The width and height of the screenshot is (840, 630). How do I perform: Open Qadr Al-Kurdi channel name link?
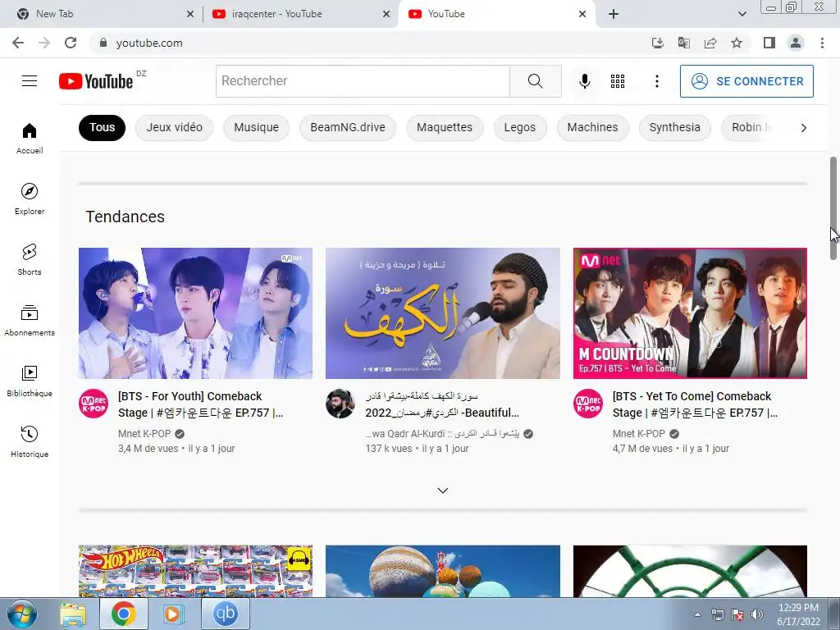coord(442,433)
